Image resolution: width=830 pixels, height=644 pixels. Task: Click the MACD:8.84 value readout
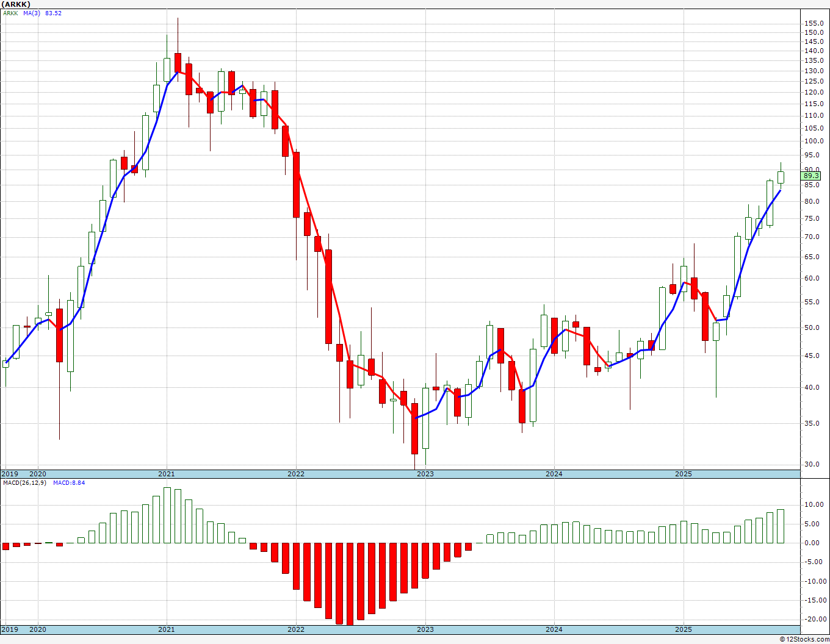pyautogui.click(x=69, y=483)
